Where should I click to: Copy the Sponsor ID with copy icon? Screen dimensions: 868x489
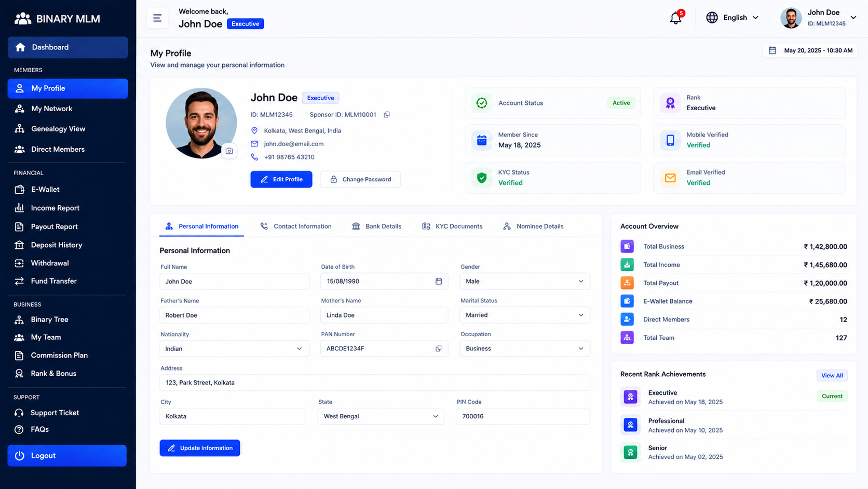tap(387, 115)
